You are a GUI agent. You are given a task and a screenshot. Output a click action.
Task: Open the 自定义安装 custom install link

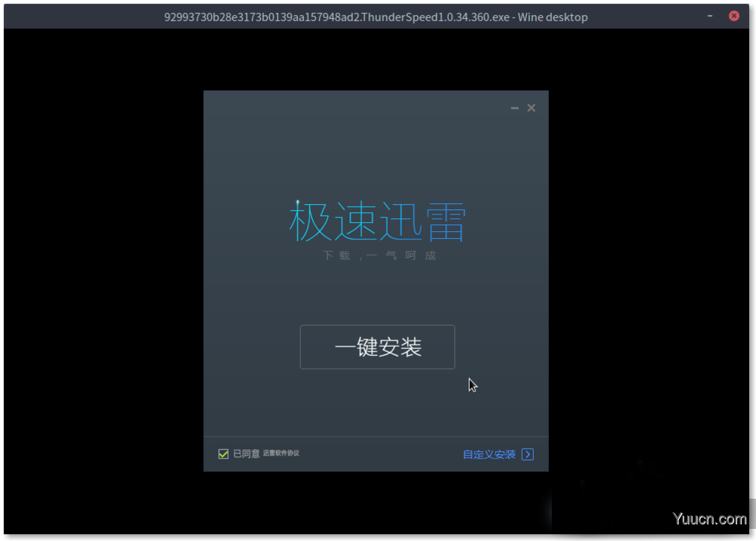click(489, 454)
